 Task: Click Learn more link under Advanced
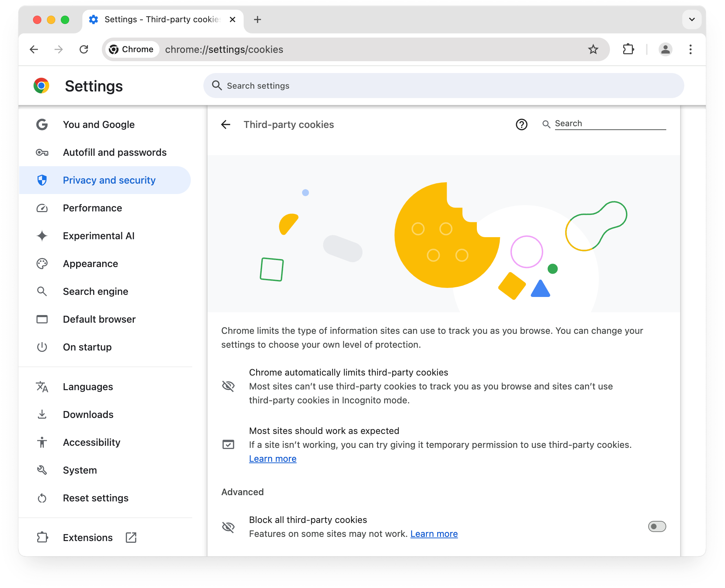tap(434, 533)
